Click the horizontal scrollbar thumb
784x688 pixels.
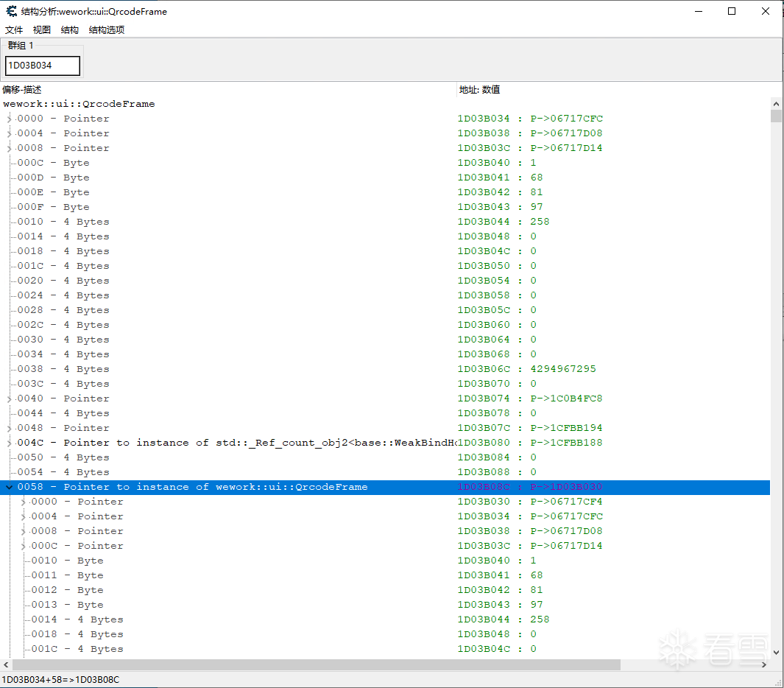pos(317,665)
